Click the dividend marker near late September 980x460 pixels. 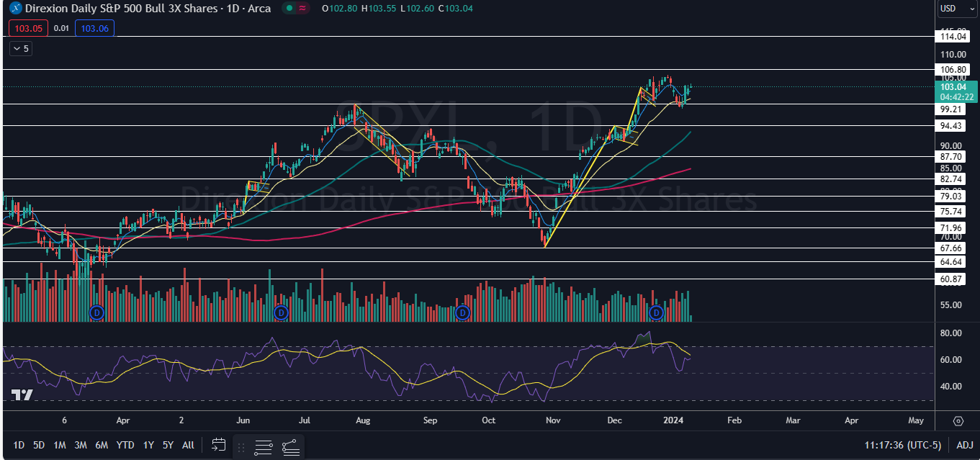(462, 312)
